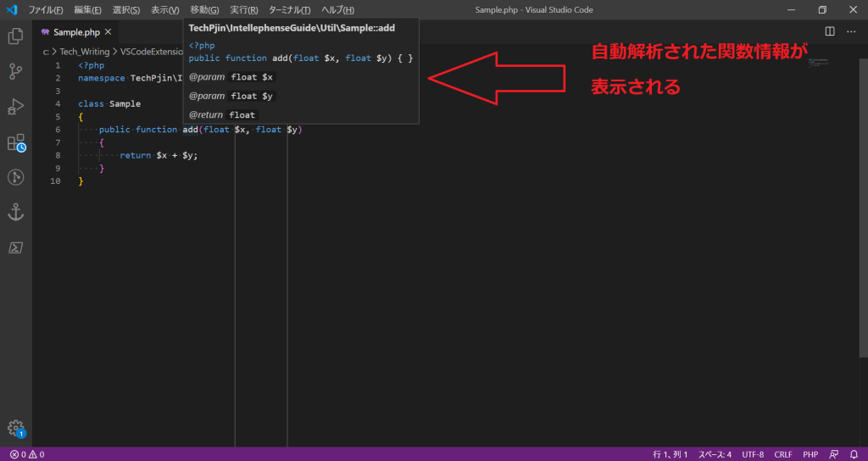This screenshot has width=868, height=461.
Task: Open the ターミナル(T) menu
Action: click(x=289, y=10)
